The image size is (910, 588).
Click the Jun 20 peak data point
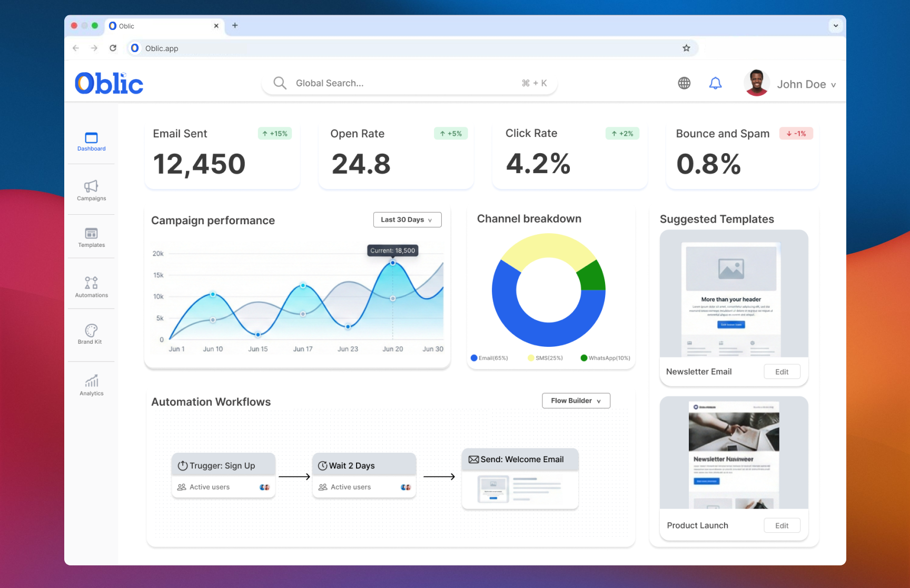(392, 263)
